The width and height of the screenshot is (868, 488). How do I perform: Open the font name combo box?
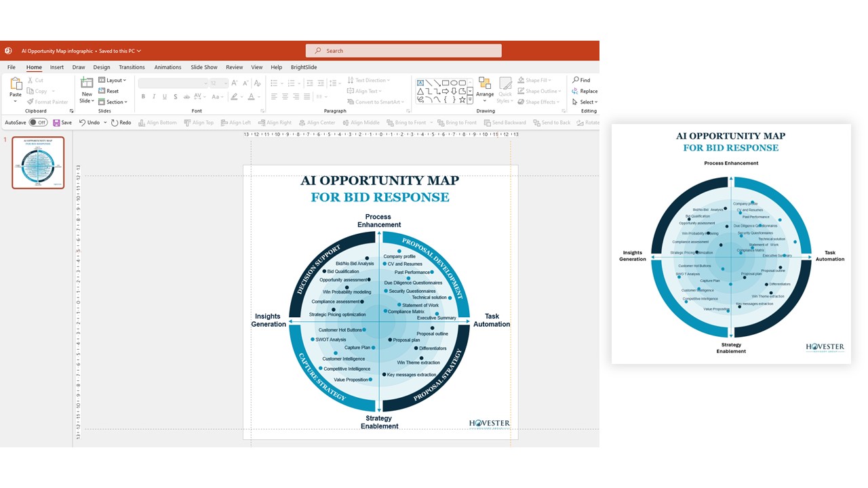coord(173,83)
